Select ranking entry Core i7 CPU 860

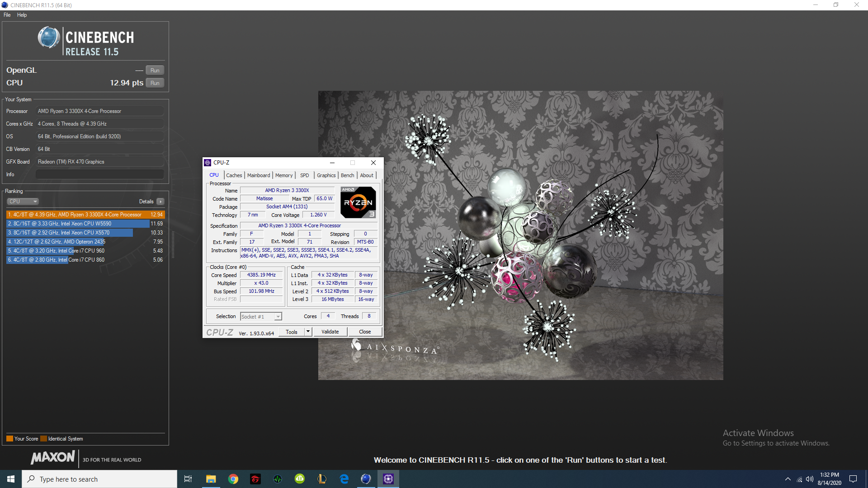tap(85, 260)
